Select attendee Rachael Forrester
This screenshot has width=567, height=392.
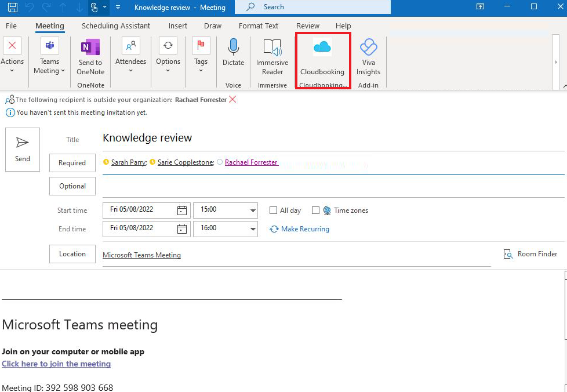251,162
